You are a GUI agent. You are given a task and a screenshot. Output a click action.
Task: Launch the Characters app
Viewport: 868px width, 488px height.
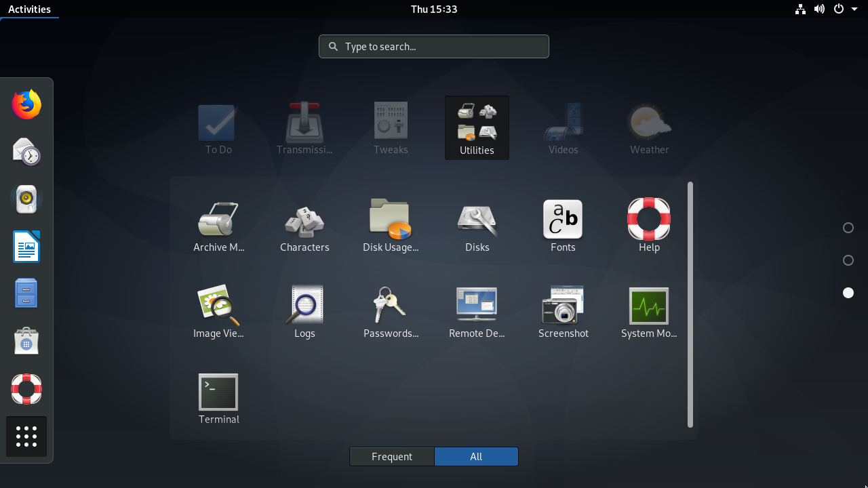pyautogui.click(x=304, y=226)
